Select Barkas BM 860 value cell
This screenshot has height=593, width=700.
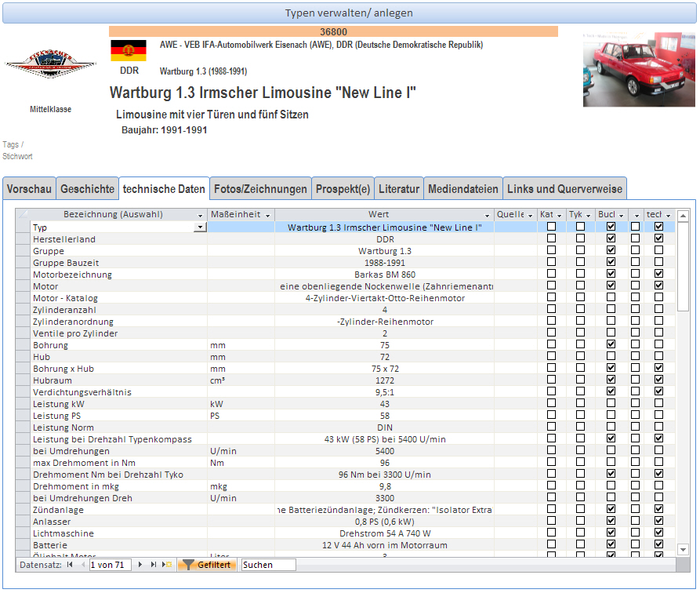tap(384, 275)
